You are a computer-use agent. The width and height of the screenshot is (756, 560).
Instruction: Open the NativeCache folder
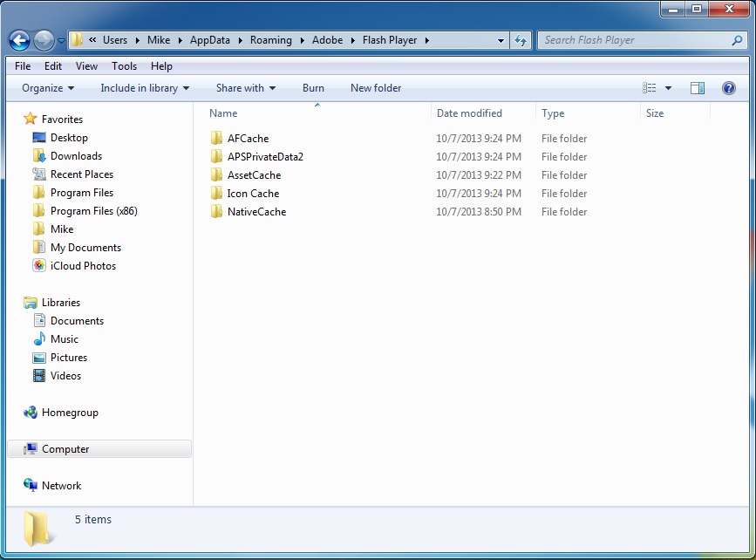[x=256, y=211]
